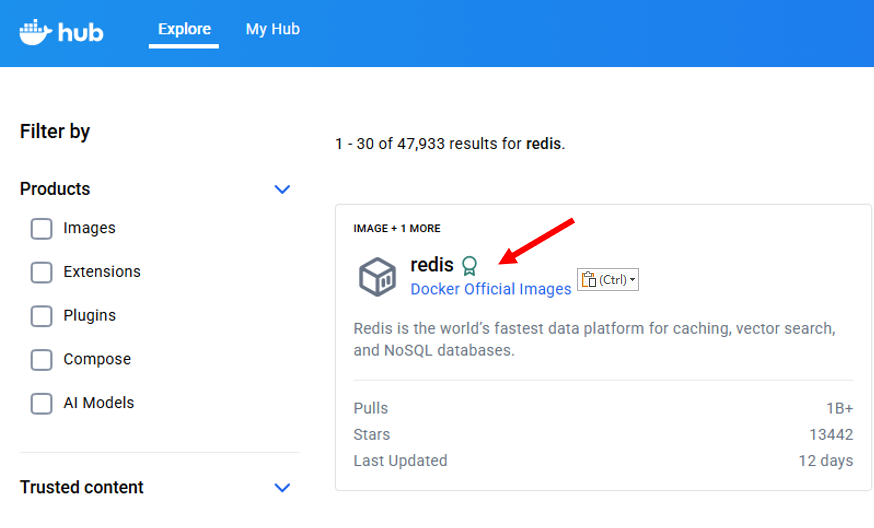
Task: Click the 13442 stars value
Action: pos(831,434)
